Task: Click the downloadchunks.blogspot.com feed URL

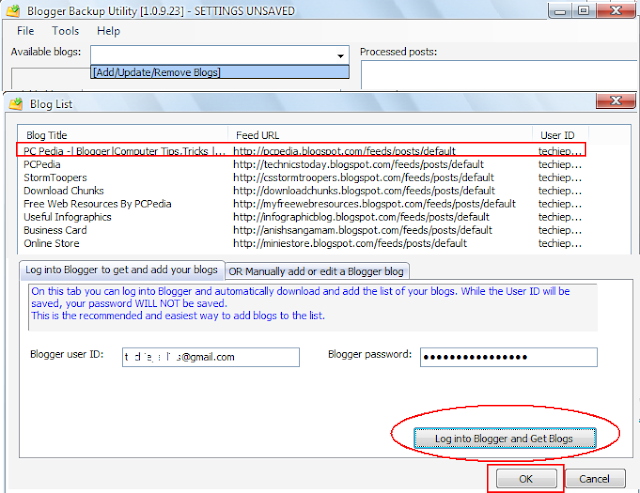Action: [x=364, y=191]
